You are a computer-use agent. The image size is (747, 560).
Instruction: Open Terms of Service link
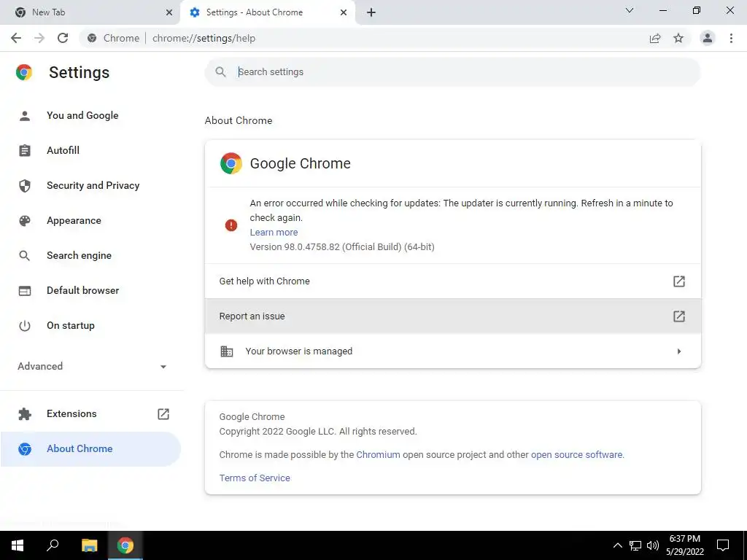click(x=255, y=478)
